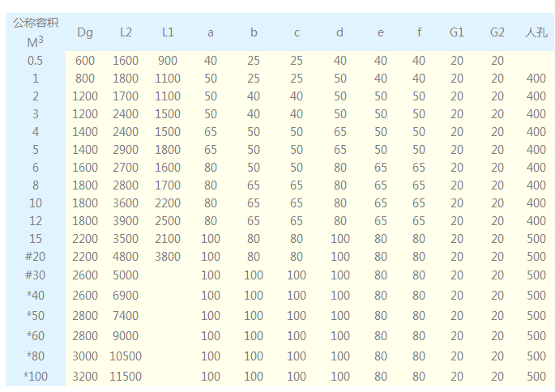Select the L2 value 9000
Screen dimensions: 555x392
(126, 336)
